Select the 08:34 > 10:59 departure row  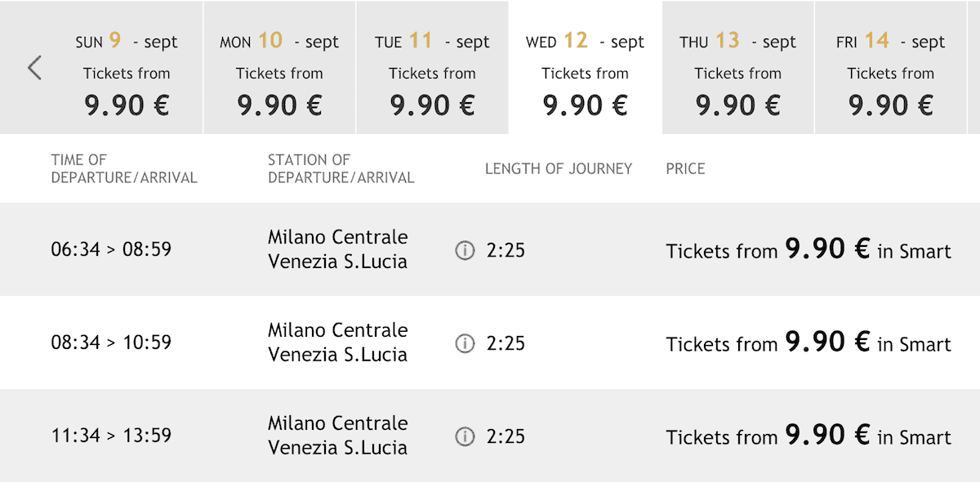[111, 342]
